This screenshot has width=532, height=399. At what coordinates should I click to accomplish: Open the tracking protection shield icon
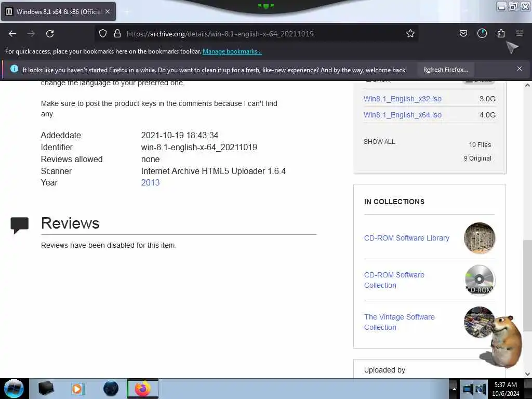(x=103, y=33)
